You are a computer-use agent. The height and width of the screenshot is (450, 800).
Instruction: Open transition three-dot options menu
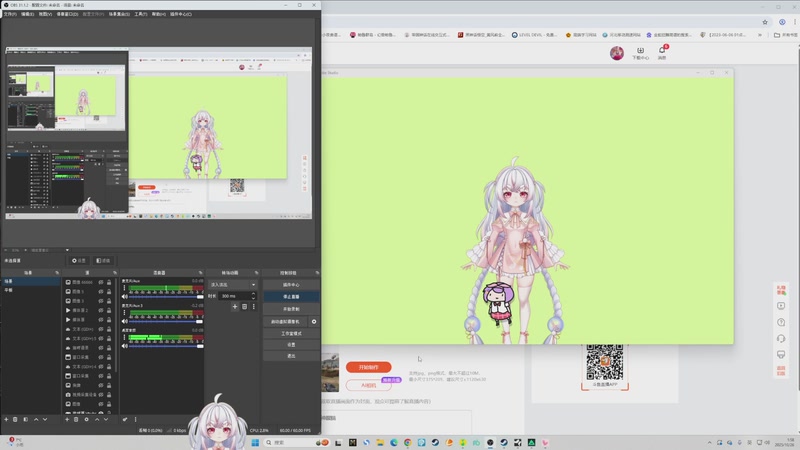pos(254,307)
